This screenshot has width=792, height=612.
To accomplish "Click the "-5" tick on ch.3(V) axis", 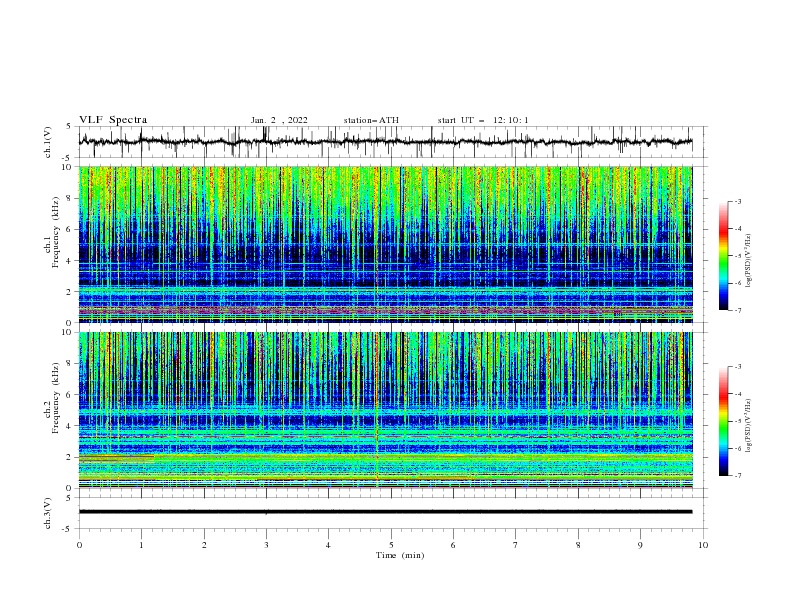I will click(67, 529).
